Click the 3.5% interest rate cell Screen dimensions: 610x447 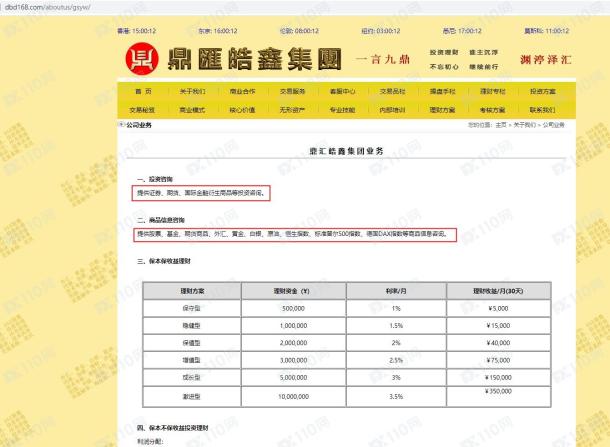point(396,396)
